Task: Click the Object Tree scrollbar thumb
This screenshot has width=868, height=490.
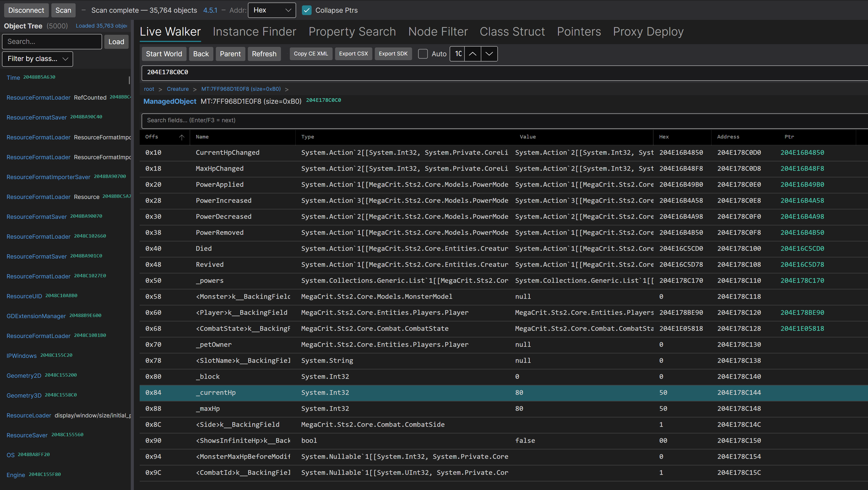Action: tap(129, 80)
